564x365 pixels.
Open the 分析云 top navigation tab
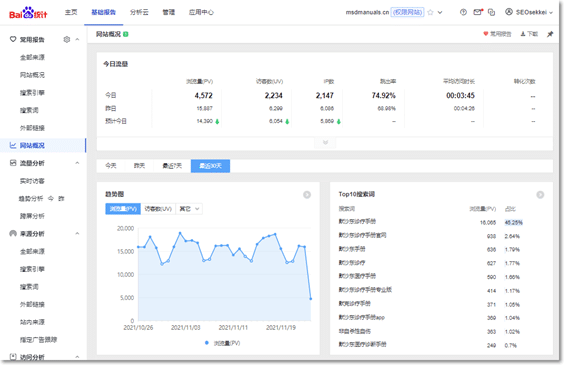139,12
